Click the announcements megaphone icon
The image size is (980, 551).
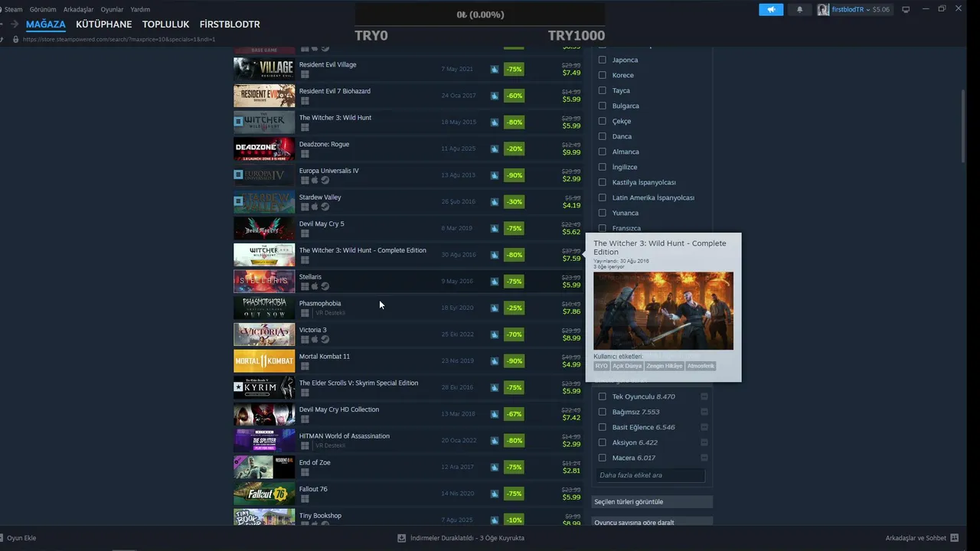tap(771, 9)
